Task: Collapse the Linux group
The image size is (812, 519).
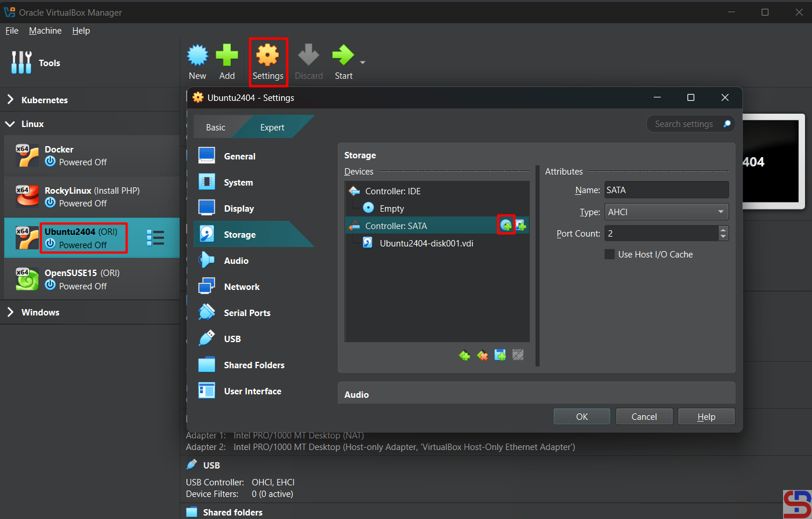Action: click(x=10, y=124)
